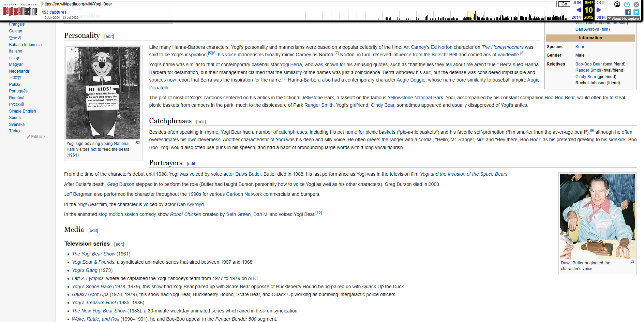Viewport: 644px width, 322px height.
Task: Switch language to Simple English
Action: tap(23, 111)
